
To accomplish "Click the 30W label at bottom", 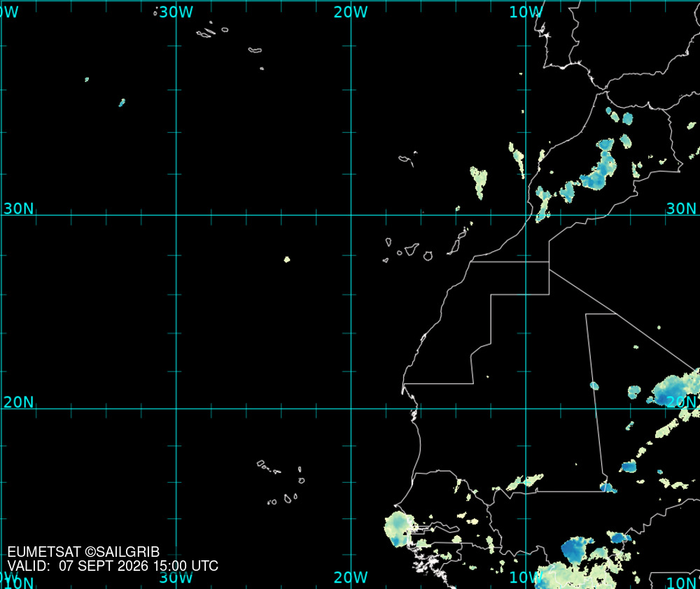I will (176, 577).
